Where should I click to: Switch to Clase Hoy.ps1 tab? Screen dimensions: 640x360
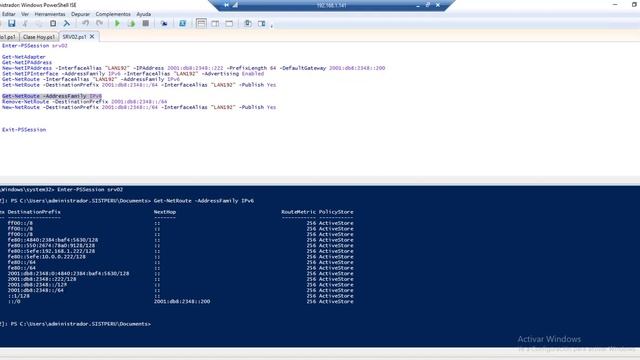click(39, 37)
